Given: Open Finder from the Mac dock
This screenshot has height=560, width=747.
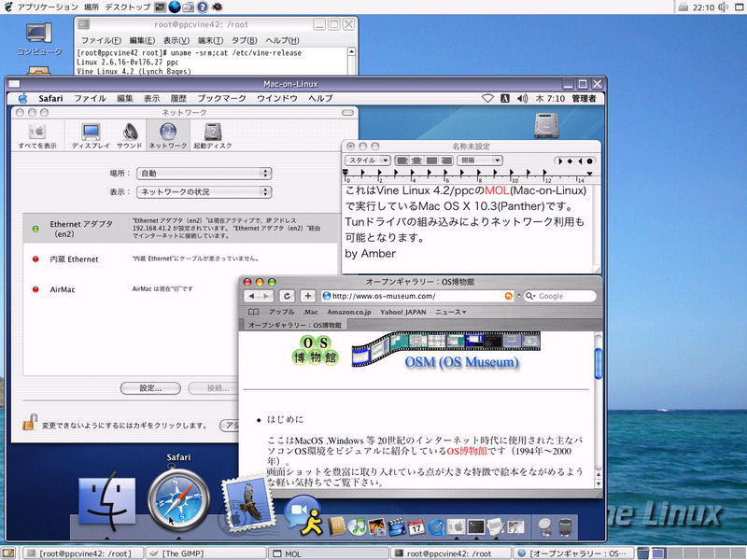Looking at the screenshot, I should pos(107,502).
